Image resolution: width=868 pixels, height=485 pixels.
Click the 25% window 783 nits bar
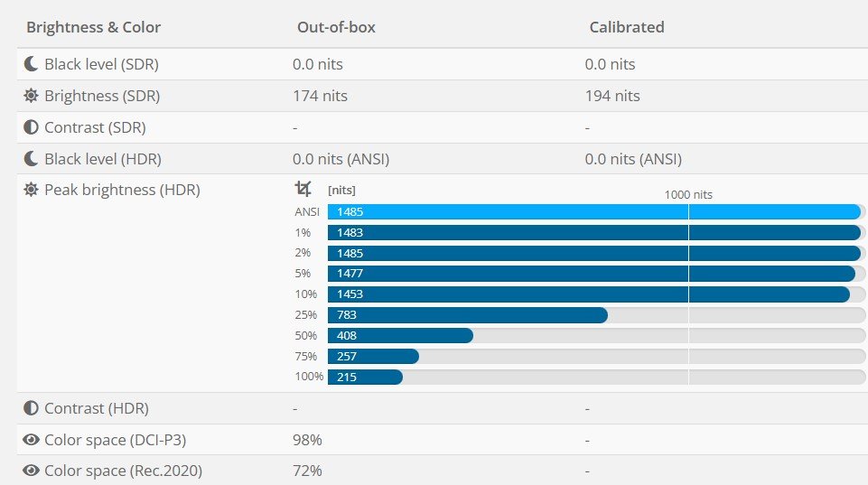tap(467, 314)
